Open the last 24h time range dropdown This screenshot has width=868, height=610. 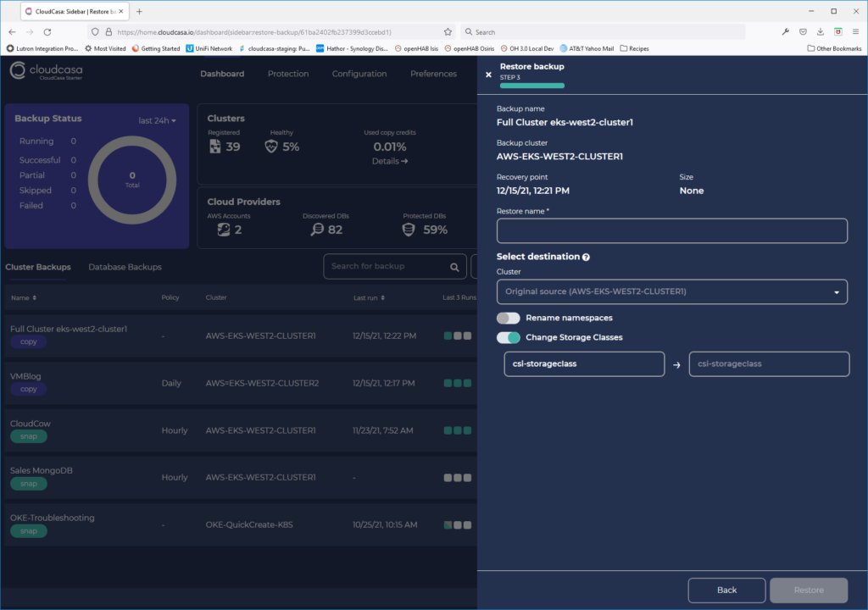(157, 120)
